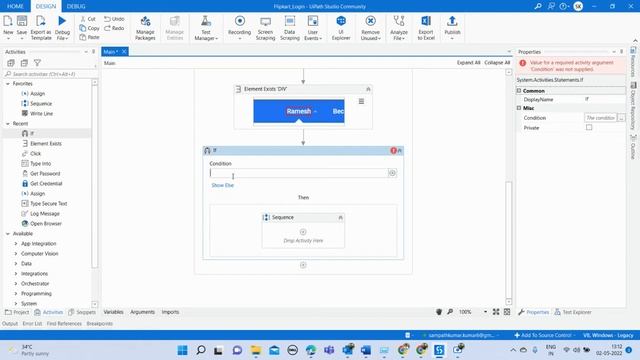Expand App Integration category
Viewport: 640px width, 360px height.
point(16,244)
